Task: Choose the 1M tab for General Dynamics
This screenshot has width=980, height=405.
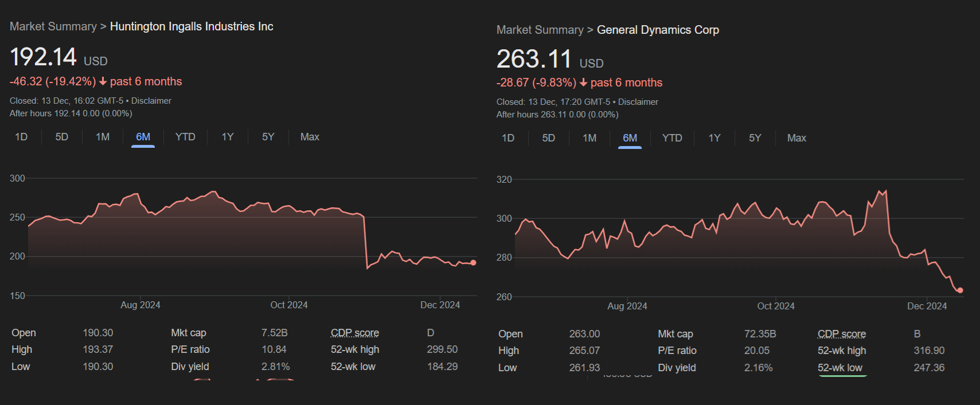Action: tap(589, 138)
